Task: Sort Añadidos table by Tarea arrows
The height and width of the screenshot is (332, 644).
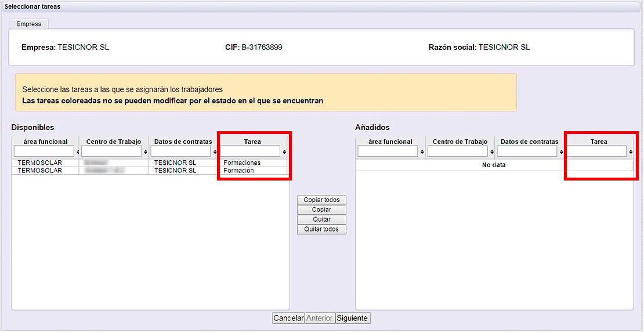Action: point(631,151)
